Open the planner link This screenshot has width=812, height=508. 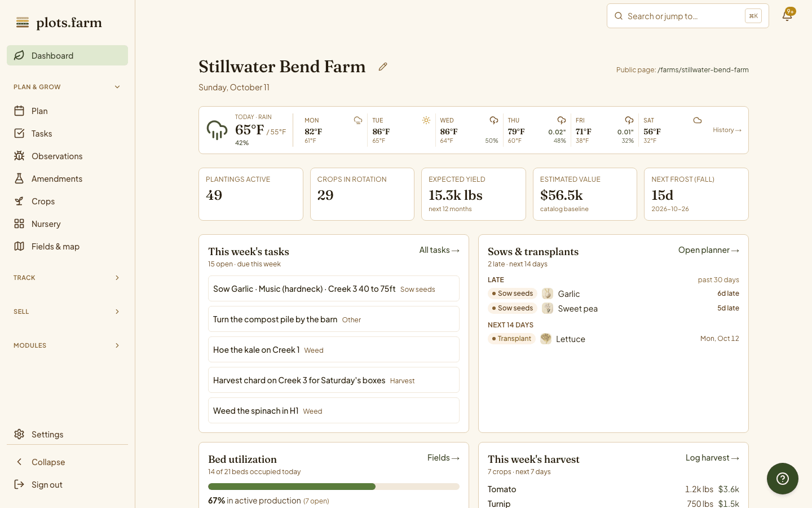tap(709, 250)
